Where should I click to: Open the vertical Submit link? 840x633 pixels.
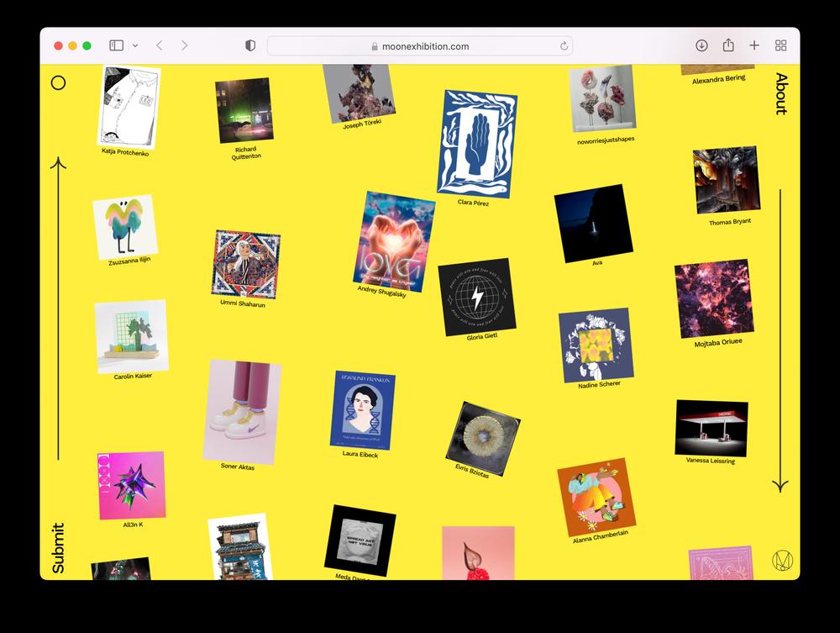(58, 548)
